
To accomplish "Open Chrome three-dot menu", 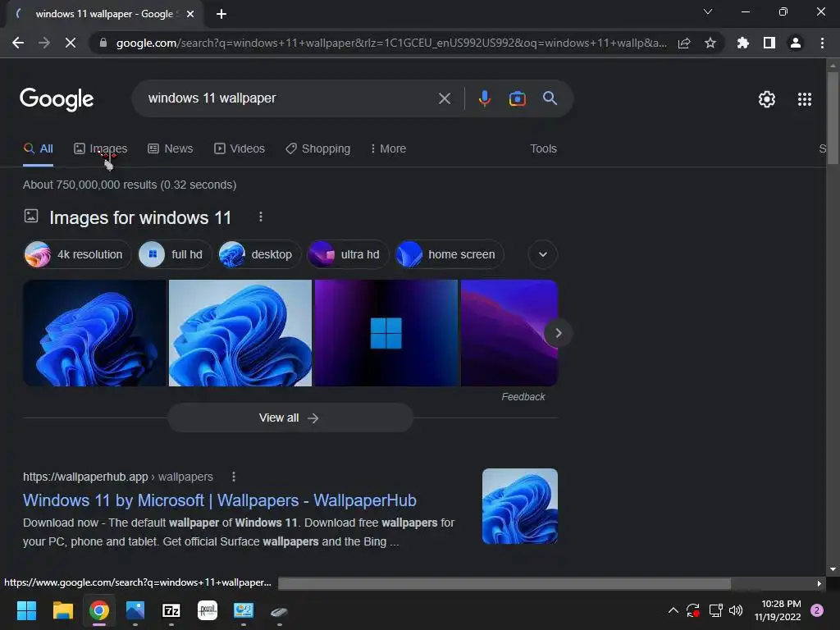I will coord(822,43).
